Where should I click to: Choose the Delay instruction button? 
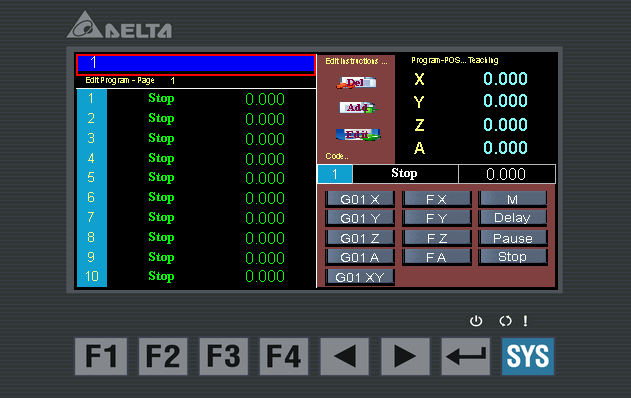pos(512,218)
